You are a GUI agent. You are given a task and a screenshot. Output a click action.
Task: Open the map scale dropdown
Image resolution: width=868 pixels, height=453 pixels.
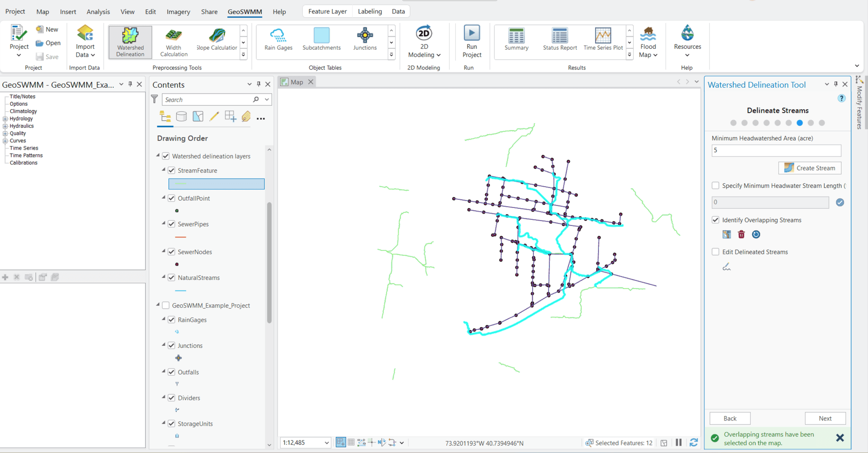pyautogui.click(x=326, y=443)
